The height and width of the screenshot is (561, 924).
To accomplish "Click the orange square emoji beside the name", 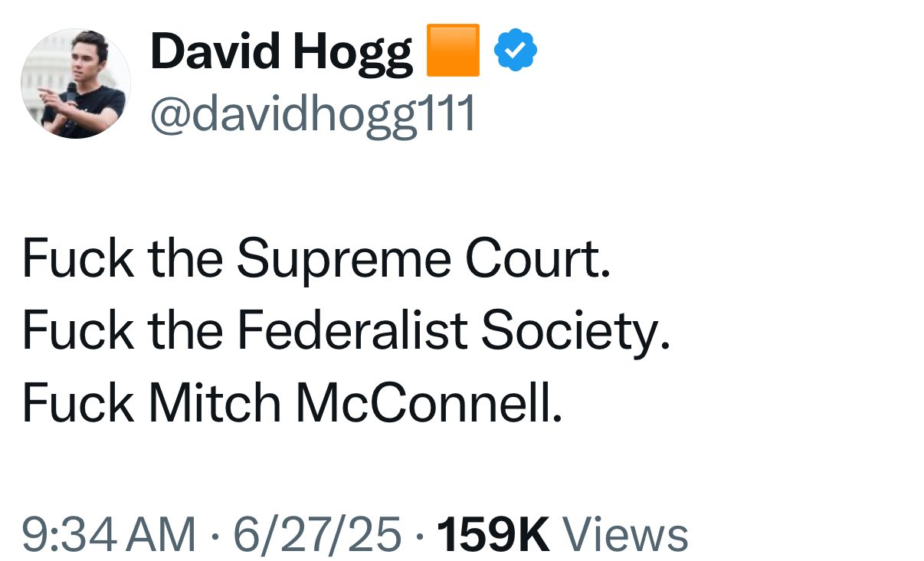I will [x=453, y=51].
